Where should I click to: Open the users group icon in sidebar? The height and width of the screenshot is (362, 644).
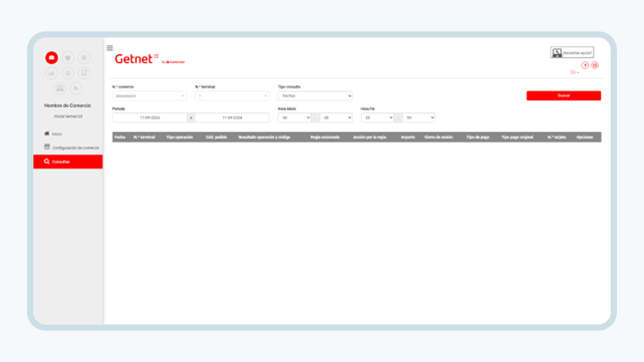pyautogui.click(x=68, y=58)
